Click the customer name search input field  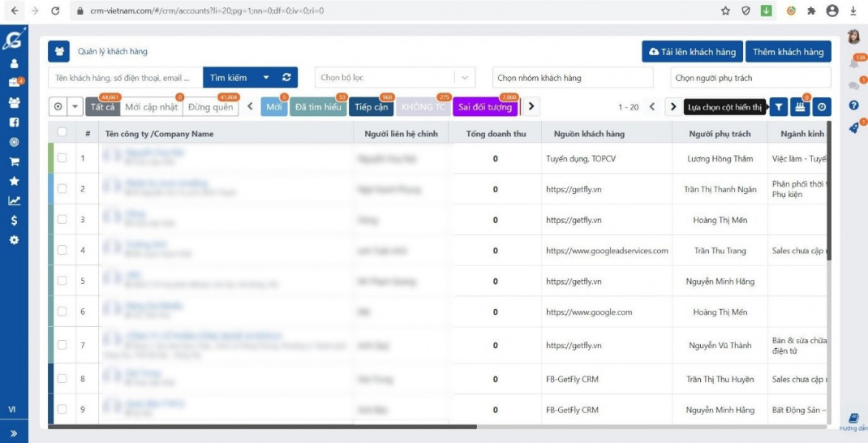[x=125, y=78]
